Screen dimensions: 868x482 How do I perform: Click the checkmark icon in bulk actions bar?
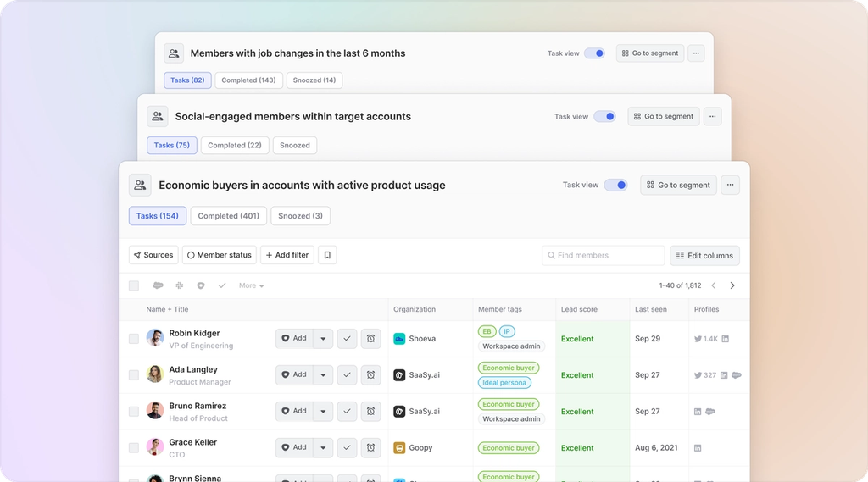click(222, 285)
